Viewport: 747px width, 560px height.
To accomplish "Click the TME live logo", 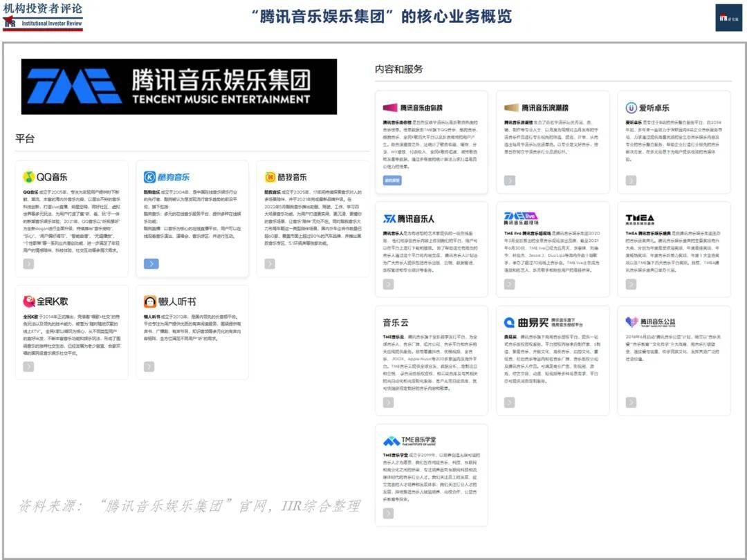I will click(522, 218).
